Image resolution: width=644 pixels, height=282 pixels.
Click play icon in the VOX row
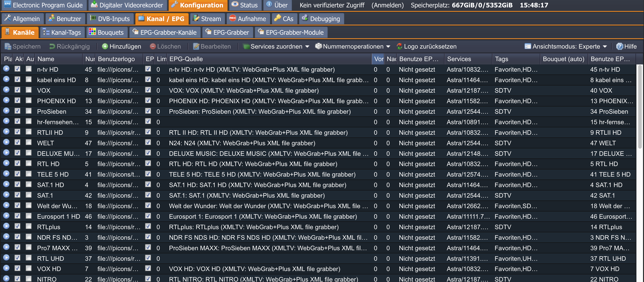point(6,90)
